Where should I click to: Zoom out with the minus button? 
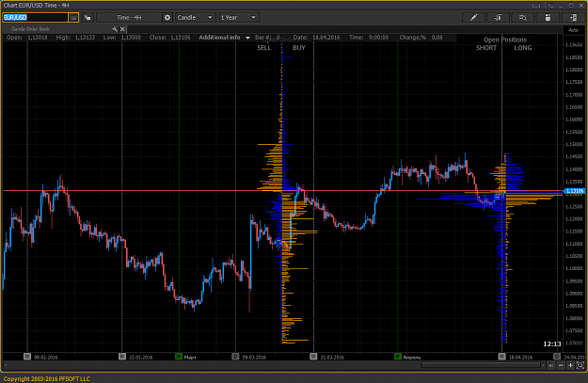(x=561, y=365)
